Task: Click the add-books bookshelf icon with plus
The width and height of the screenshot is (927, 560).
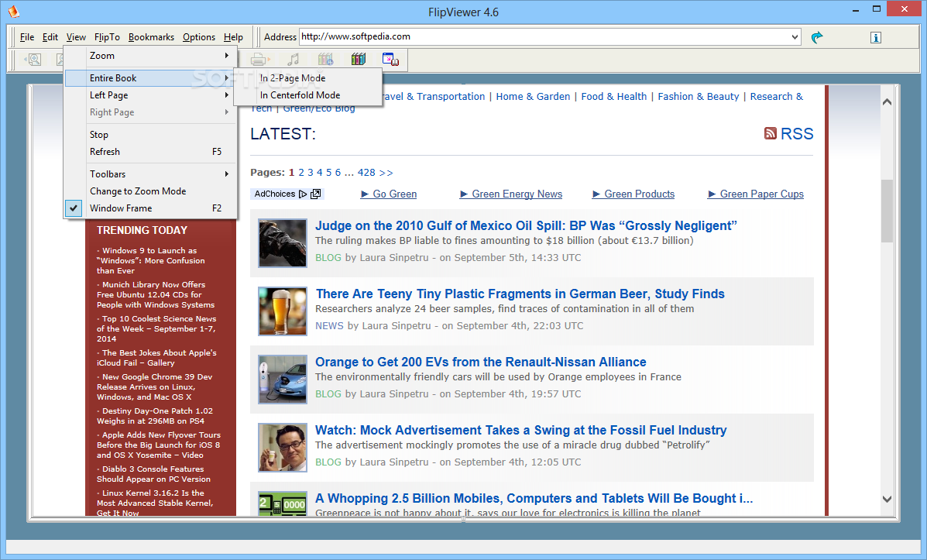Action: [325, 59]
